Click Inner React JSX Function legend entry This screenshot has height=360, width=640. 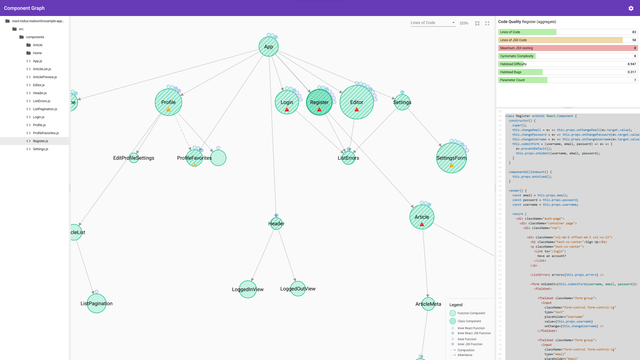[471, 333]
